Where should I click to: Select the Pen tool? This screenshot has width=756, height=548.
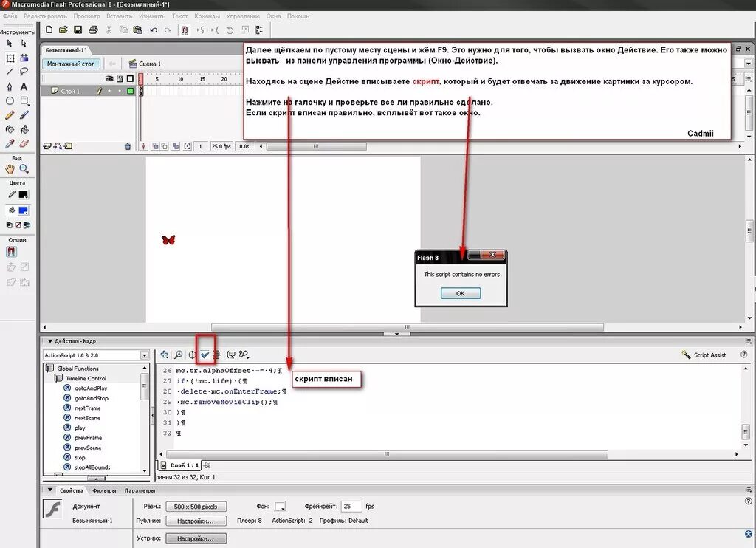pos(10,86)
